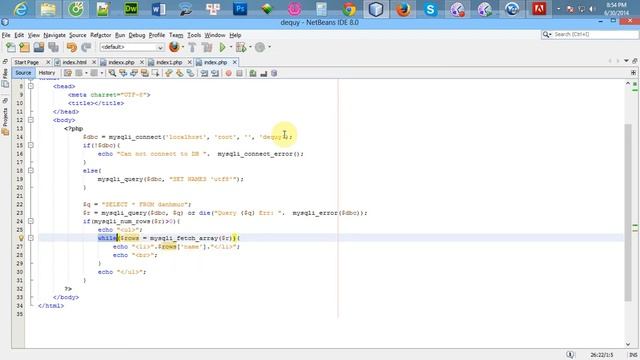Collapse the else block fold on line 18
640x360 pixels.
coord(31,171)
